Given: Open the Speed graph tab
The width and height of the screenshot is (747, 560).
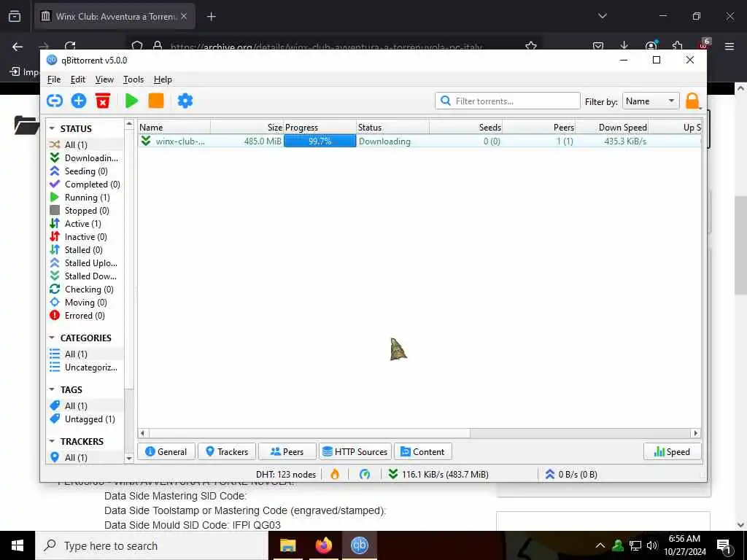Looking at the screenshot, I should coord(672,451).
